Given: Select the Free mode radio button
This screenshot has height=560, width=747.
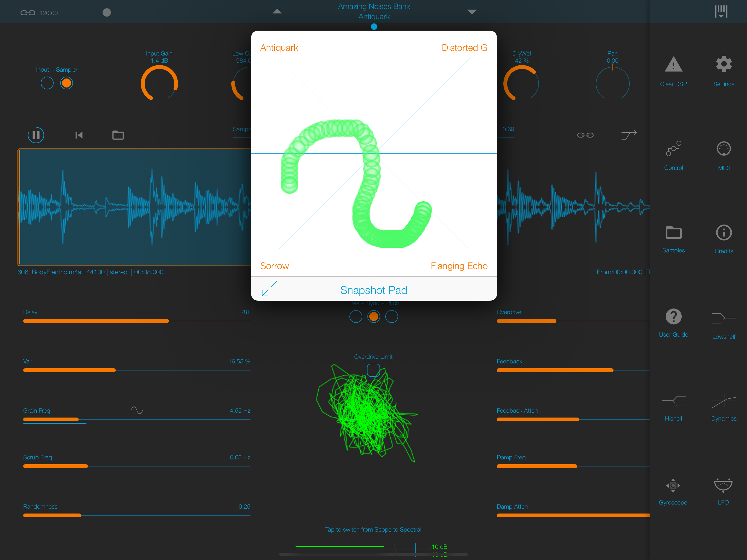Looking at the screenshot, I should (x=356, y=316).
